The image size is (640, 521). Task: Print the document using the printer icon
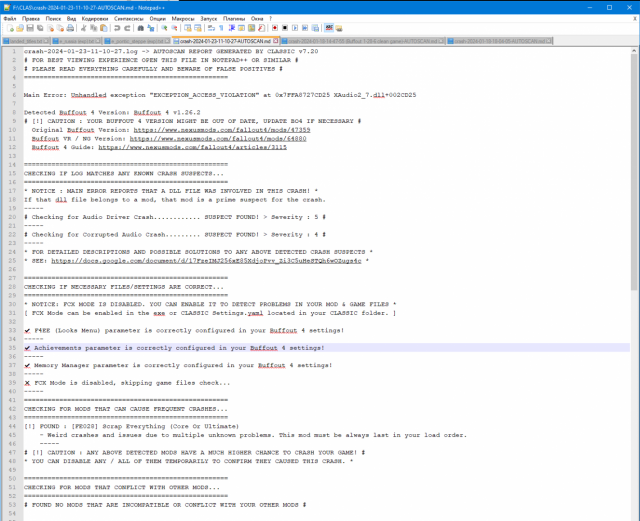tap(70, 28)
